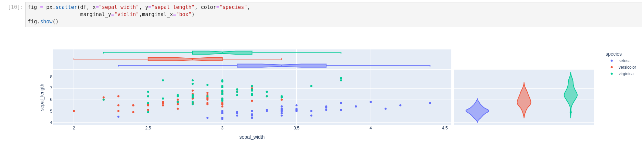Click the blue setosa box plot

point(281,66)
